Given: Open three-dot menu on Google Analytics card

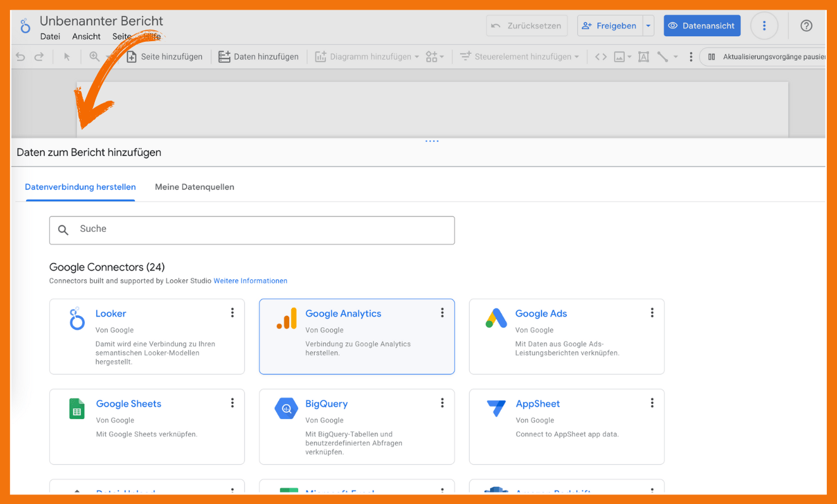Looking at the screenshot, I should point(442,313).
